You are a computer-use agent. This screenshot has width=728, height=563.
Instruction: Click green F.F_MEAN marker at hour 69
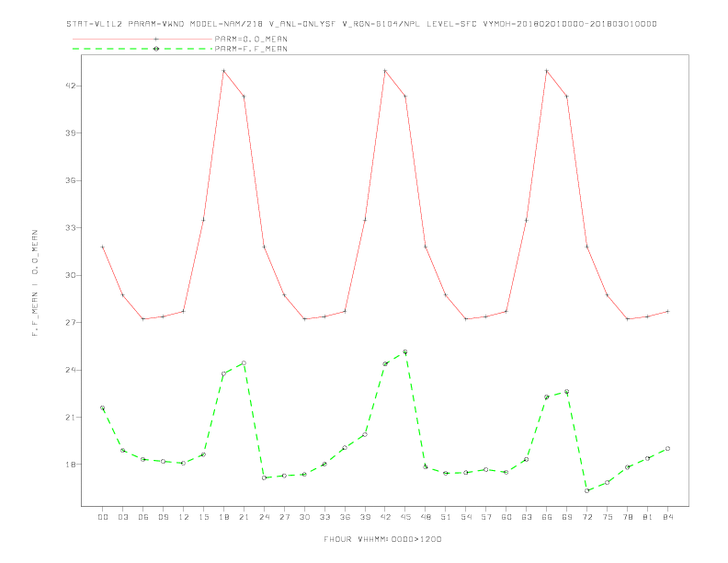click(x=567, y=392)
